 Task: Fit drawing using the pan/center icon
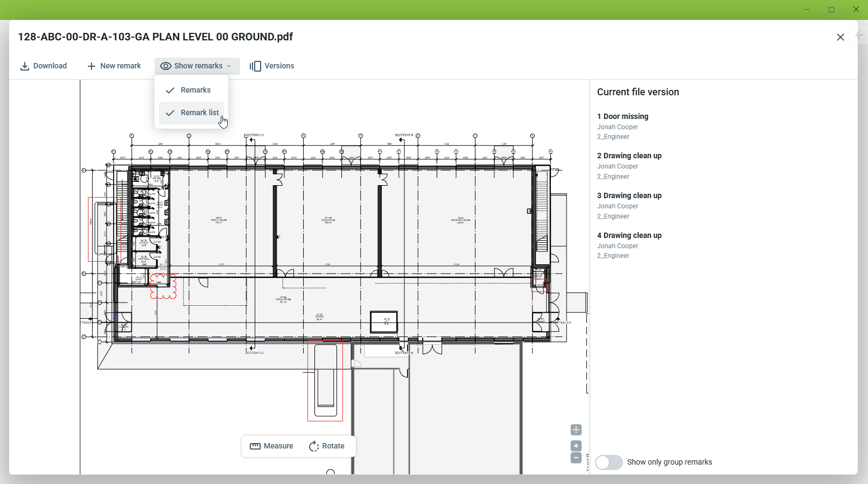point(576,430)
